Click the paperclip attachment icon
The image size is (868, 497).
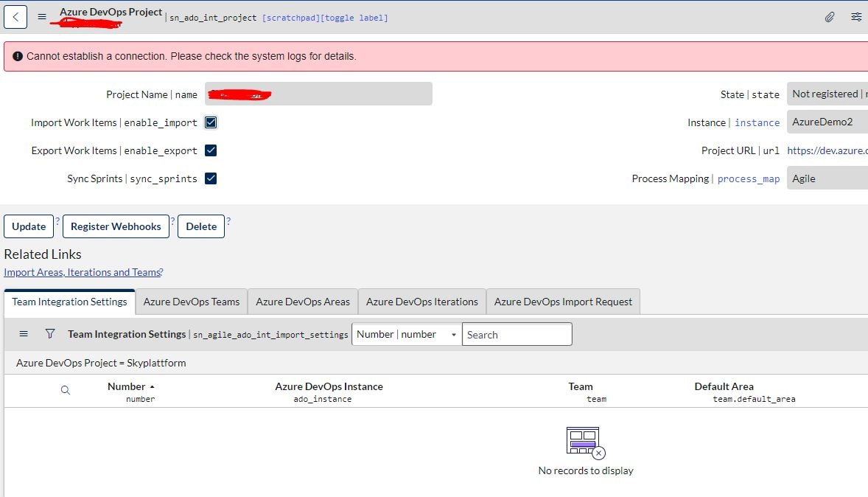point(829,16)
